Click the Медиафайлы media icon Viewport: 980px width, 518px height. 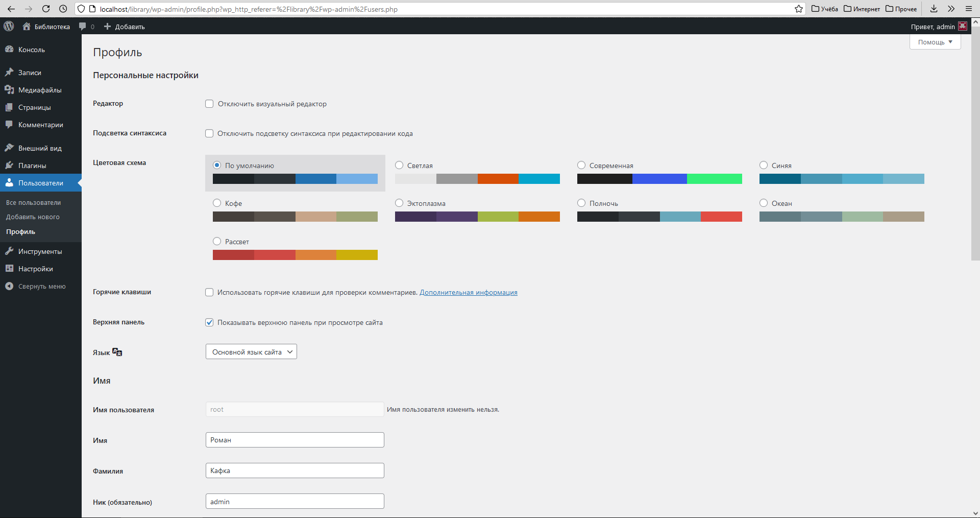[x=9, y=90]
